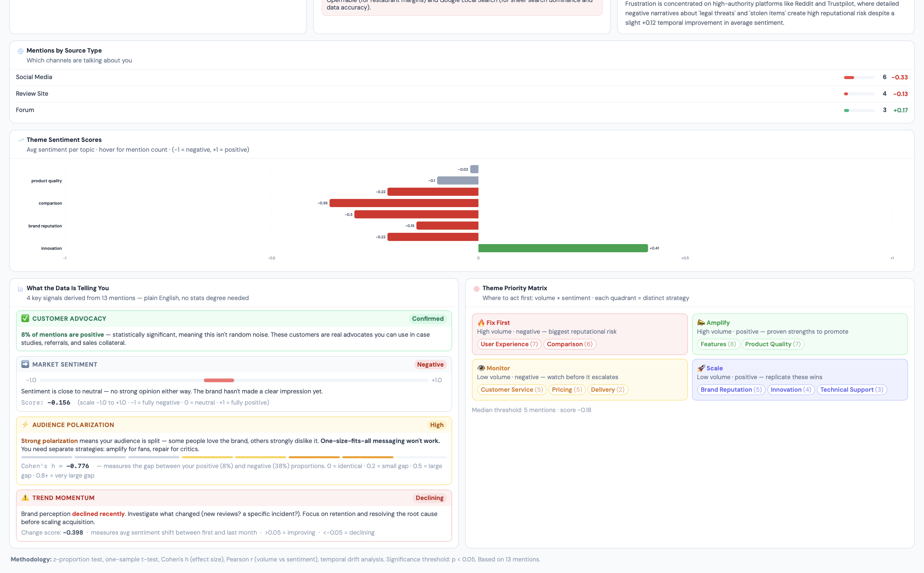Click the Theme Sentiment Scores heading
924x573 pixels.
point(64,140)
